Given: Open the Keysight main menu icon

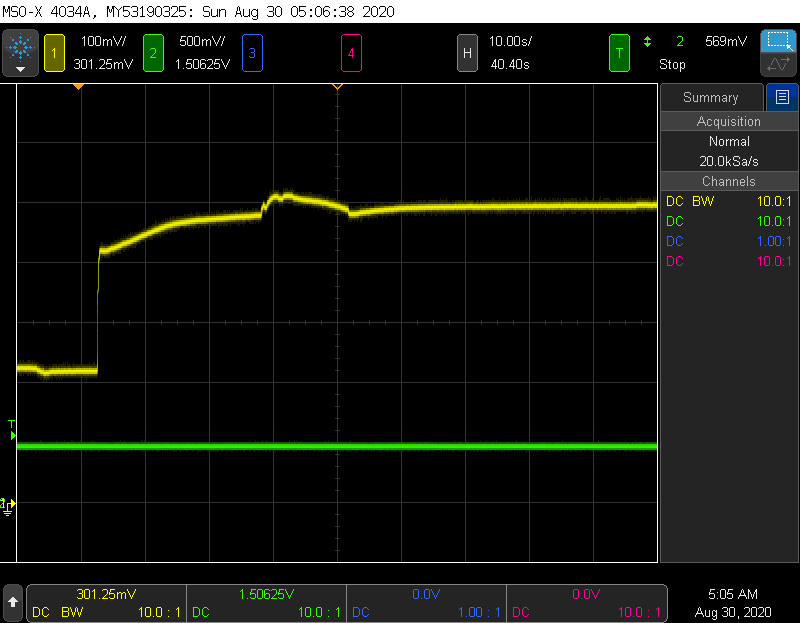Looking at the screenshot, I should (x=20, y=52).
